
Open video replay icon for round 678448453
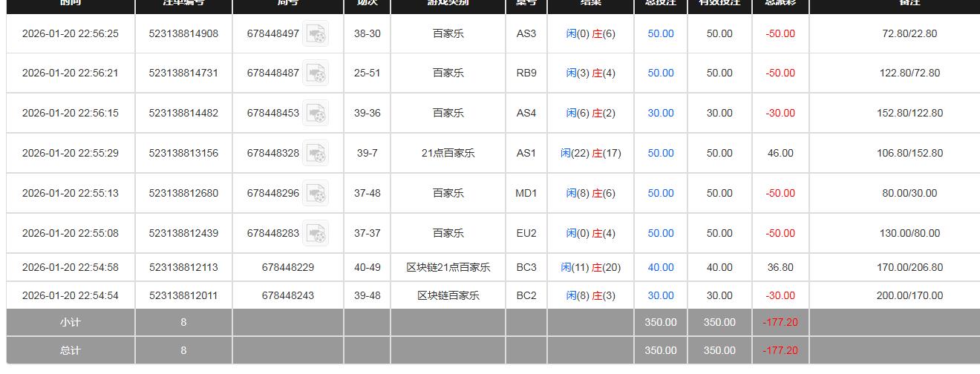point(316,113)
